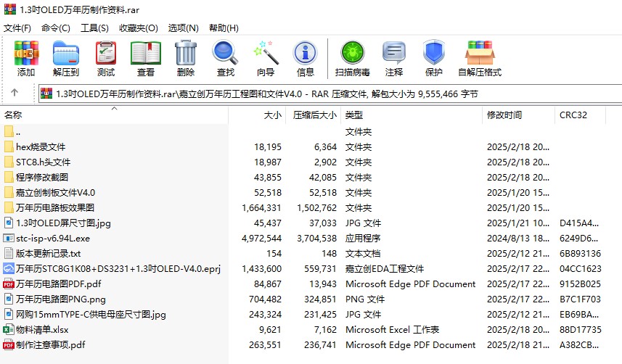
Task: Click the 文本文档 type cell
Action: 363,253
